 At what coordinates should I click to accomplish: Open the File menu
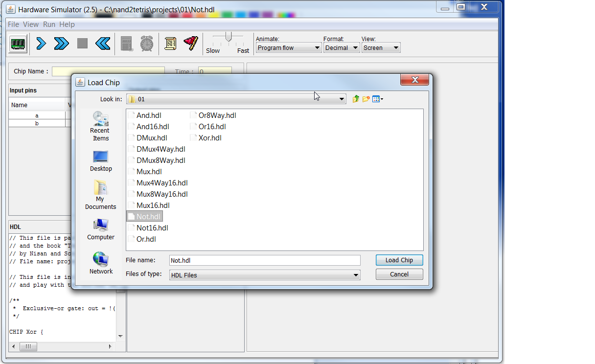coord(13,24)
